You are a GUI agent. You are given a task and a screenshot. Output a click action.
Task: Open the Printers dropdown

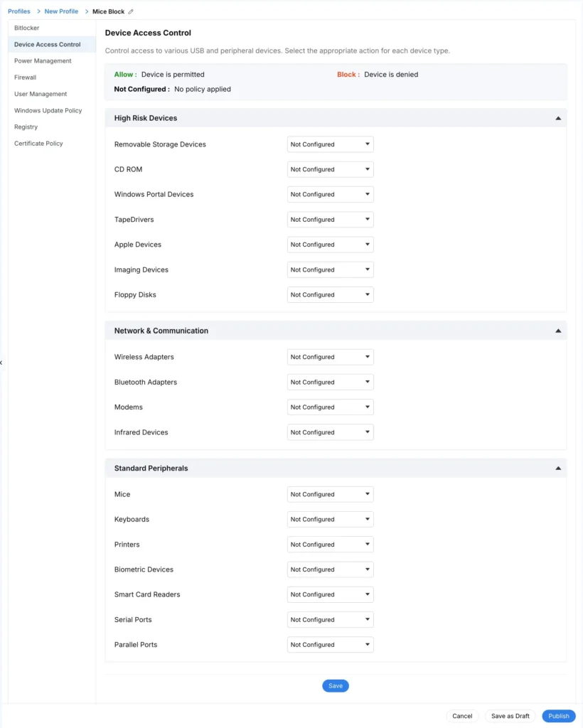(x=330, y=545)
